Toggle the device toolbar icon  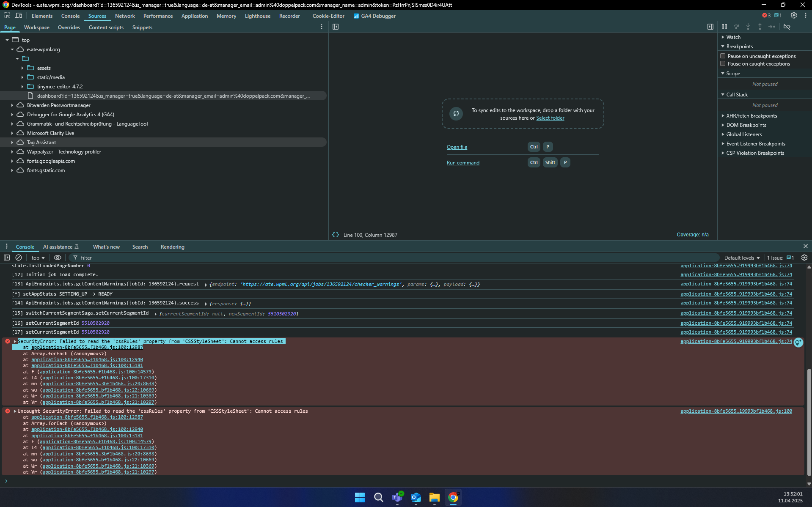[x=19, y=16]
